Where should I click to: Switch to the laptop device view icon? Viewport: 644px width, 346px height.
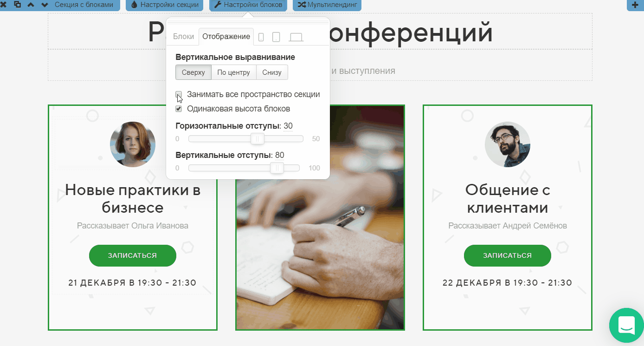(296, 37)
